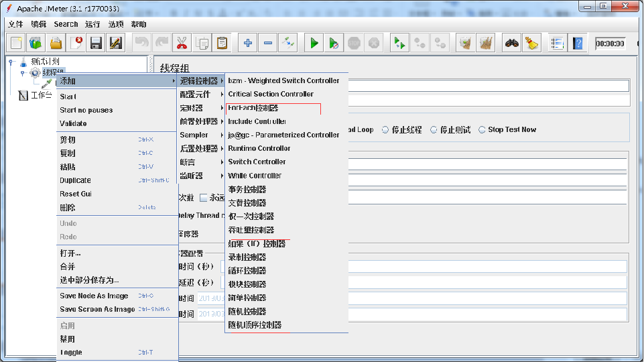Click the Save As pencil icon
This screenshot has width=644, height=362.
(116, 43)
